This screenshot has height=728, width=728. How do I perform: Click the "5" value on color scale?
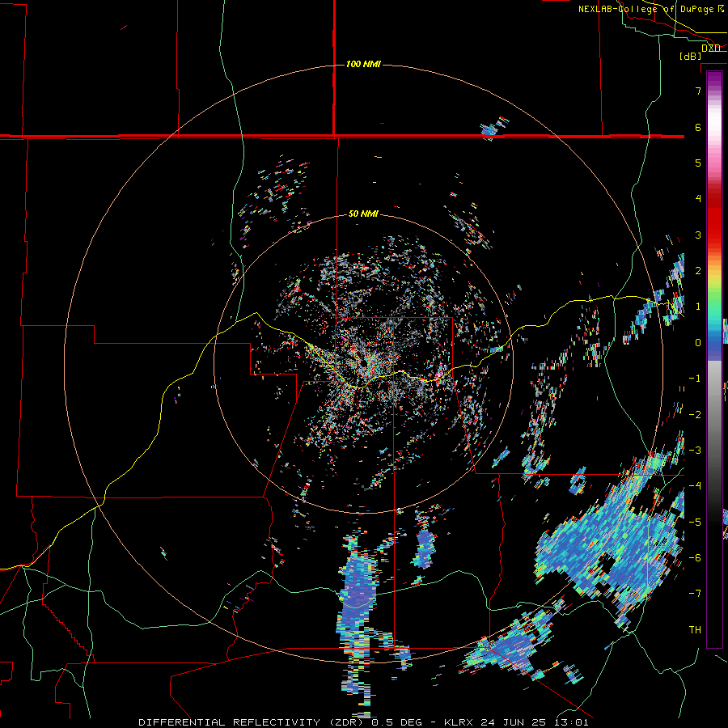pyautogui.click(x=698, y=163)
